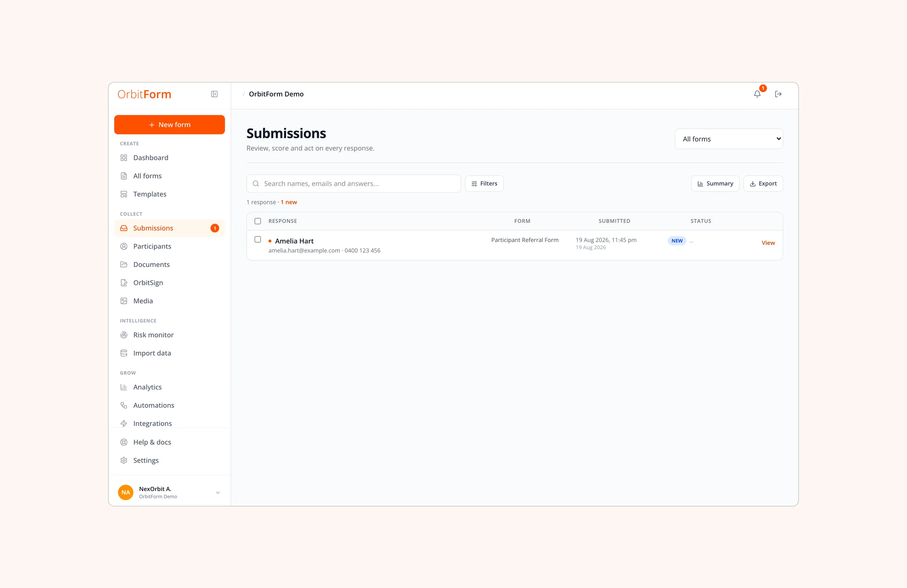Viewport: 907px width, 588px height.
Task: Click the Integrations lightning icon
Action: [x=124, y=423]
